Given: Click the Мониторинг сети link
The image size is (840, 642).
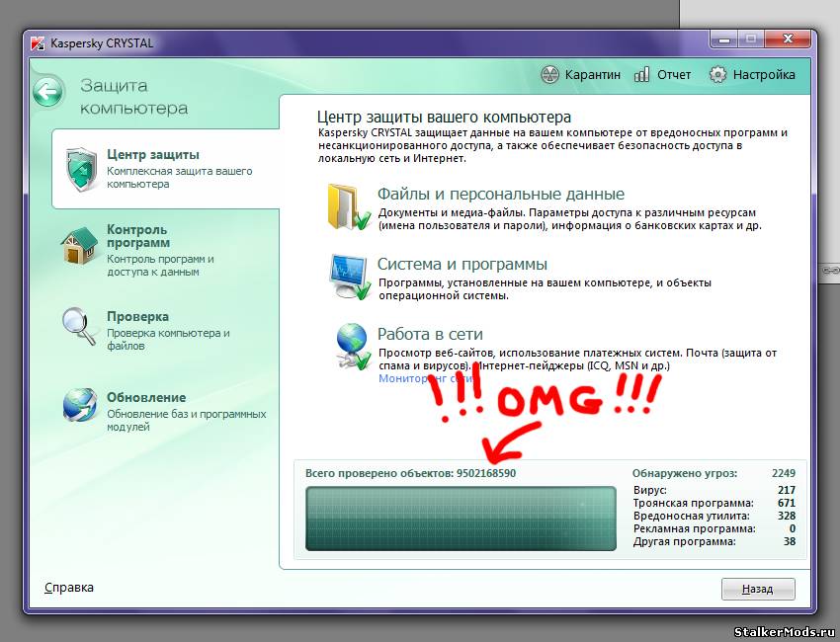Looking at the screenshot, I should [x=427, y=378].
